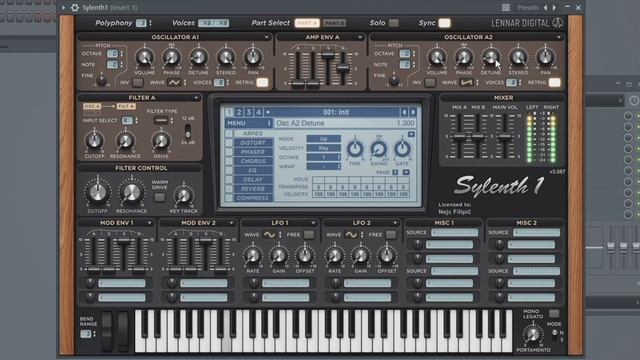
Task: Click the Oscillator A2 Stereo knob
Action: click(518, 58)
